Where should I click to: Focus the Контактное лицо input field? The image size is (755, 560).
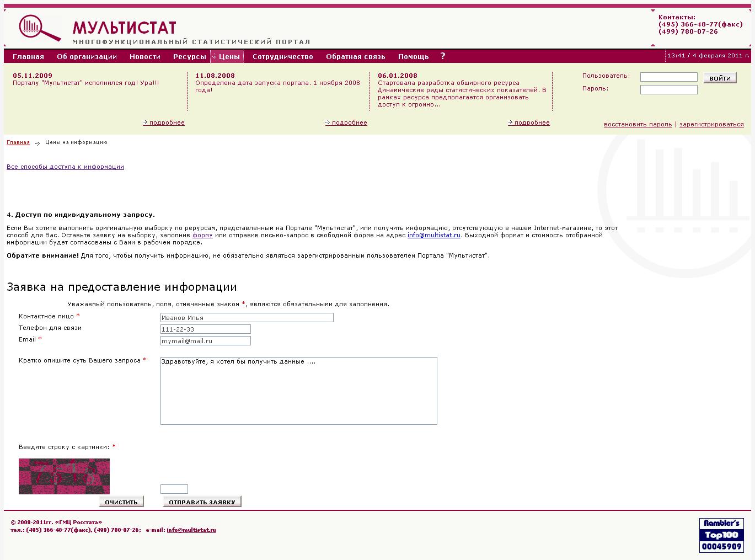247,318
